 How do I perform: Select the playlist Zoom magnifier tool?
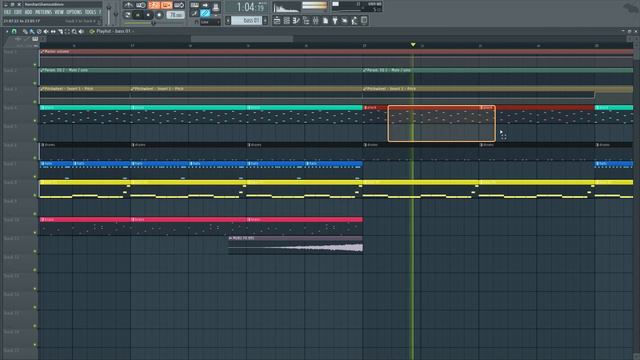[x=74, y=31]
